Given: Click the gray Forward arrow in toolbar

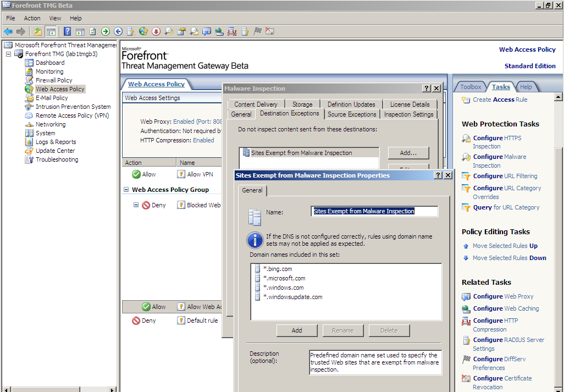Looking at the screenshot, I should pos(21,32).
